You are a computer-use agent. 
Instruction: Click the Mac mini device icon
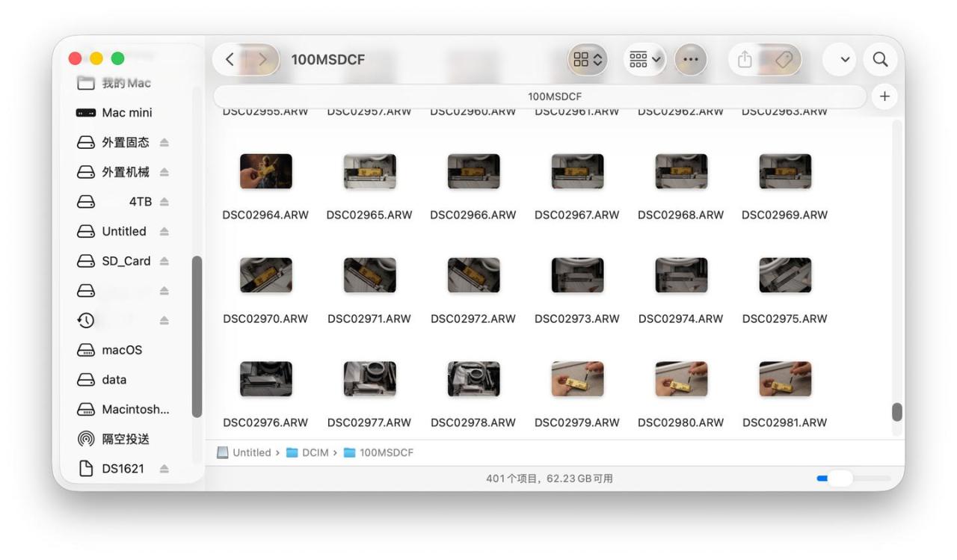point(86,113)
